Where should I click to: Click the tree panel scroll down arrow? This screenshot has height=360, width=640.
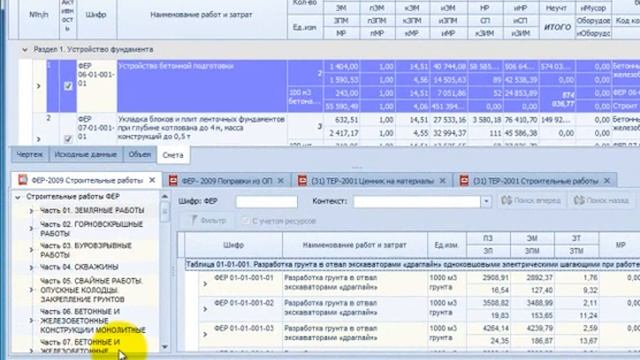pyautogui.click(x=165, y=347)
